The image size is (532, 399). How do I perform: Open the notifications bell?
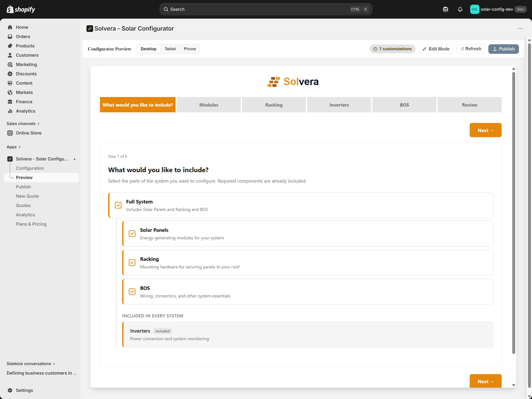(x=460, y=9)
